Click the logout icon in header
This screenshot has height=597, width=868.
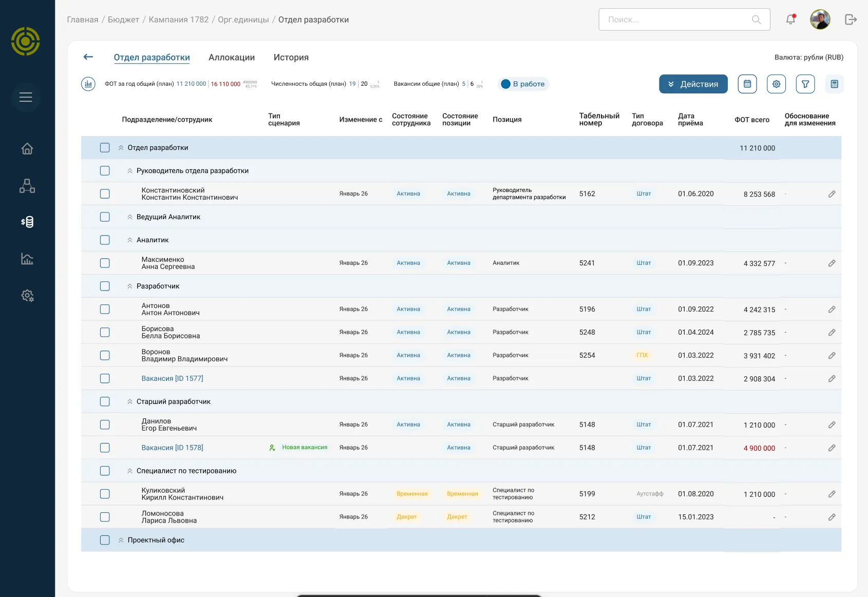coord(851,20)
